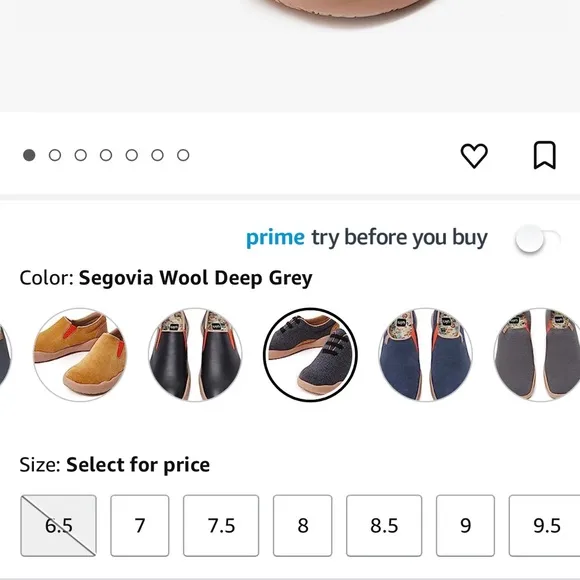Screen dimensions: 580x580
Task: Tap the unavailable size 6.5 box
Action: coord(58,525)
